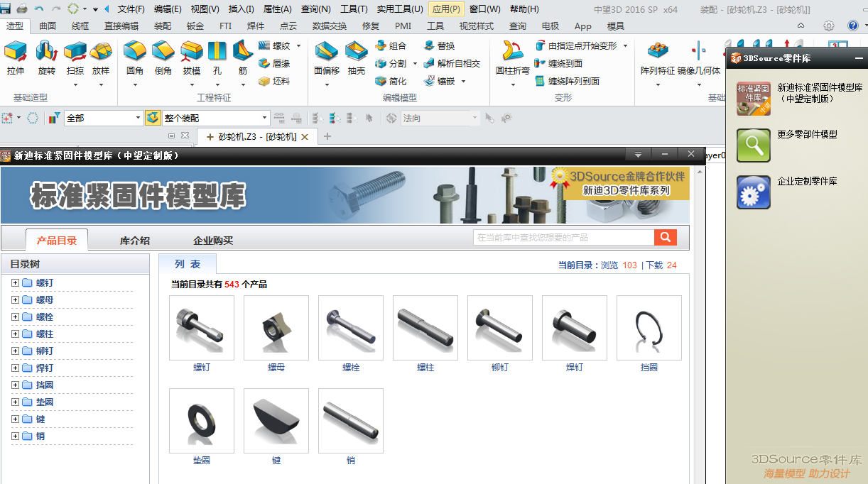Click the undo arrow icon
Image resolution: width=868 pixels, height=484 pixels.
(x=39, y=9)
